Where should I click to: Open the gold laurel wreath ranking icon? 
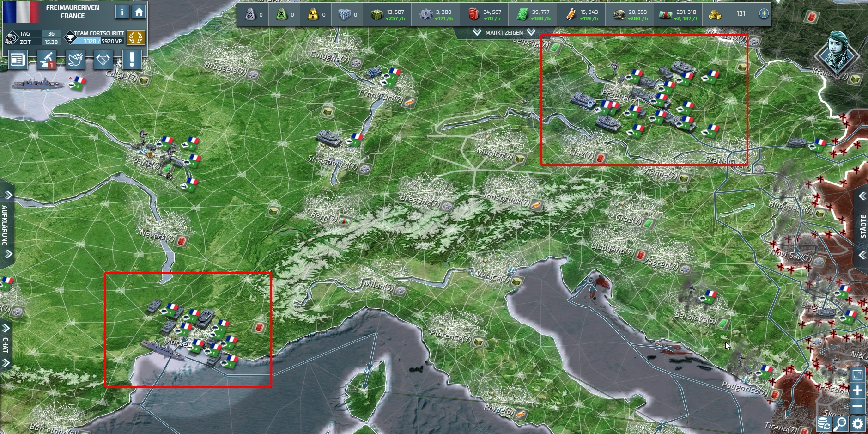(x=135, y=37)
